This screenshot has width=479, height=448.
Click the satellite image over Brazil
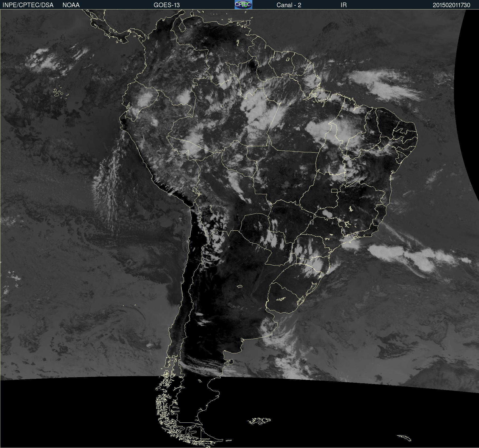tap(239, 229)
